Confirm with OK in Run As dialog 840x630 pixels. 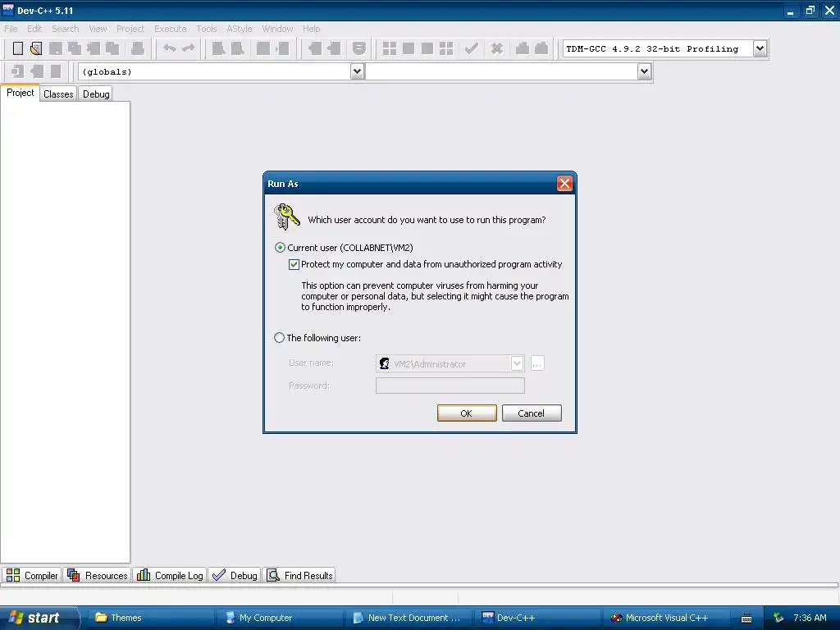pyautogui.click(x=467, y=413)
